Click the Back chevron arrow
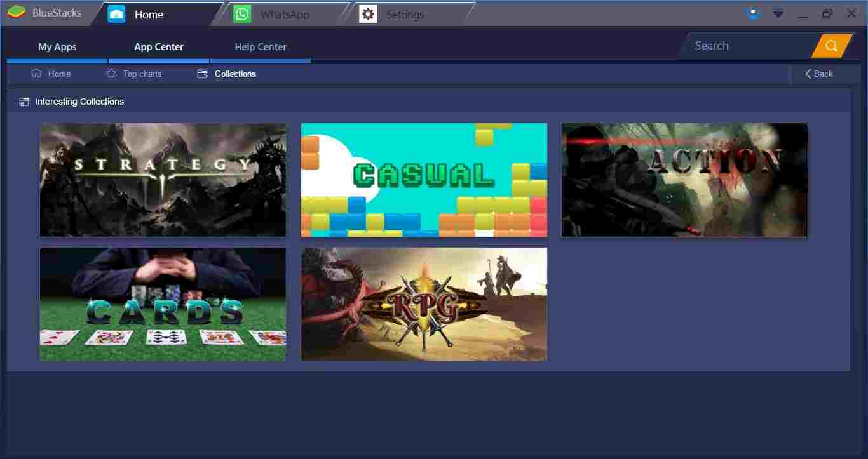Viewport: 868px width, 459px height. pos(808,74)
